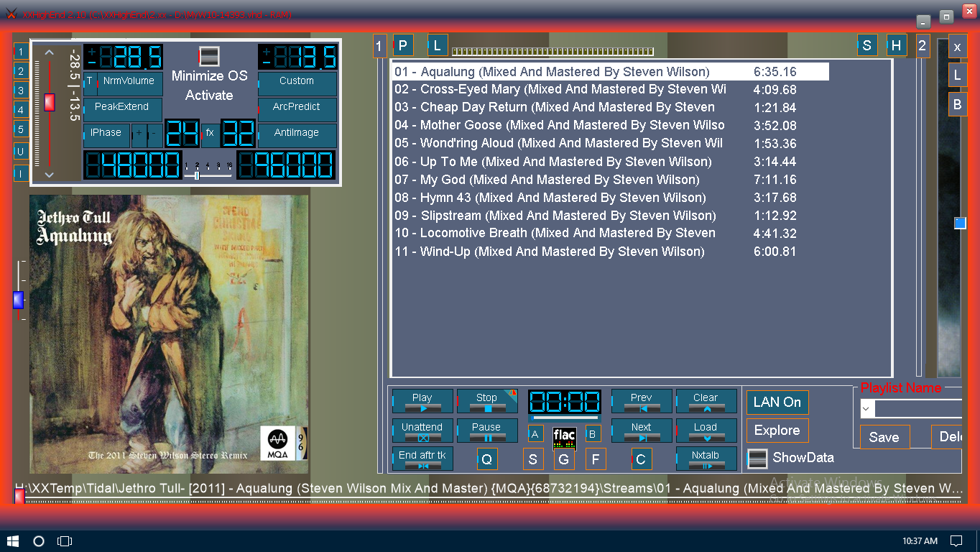
Task: Click the red volume slider handle
Action: coord(49,102)
